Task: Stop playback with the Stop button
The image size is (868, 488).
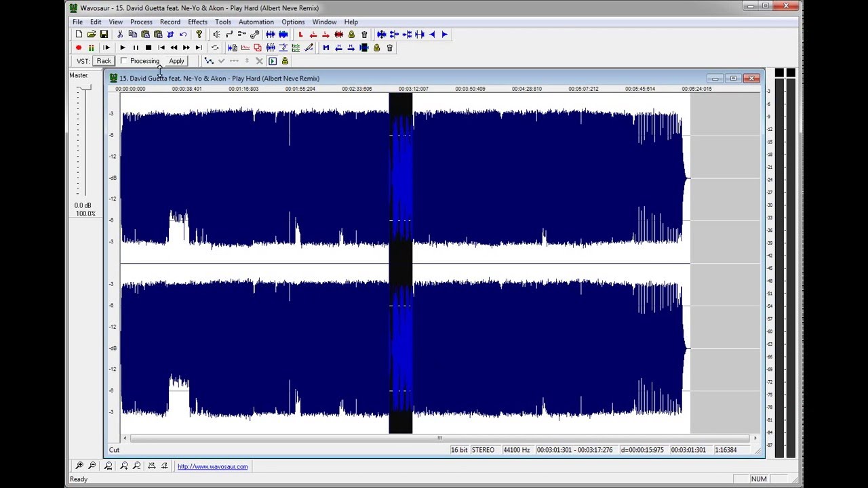Action: tap(148, 47)
